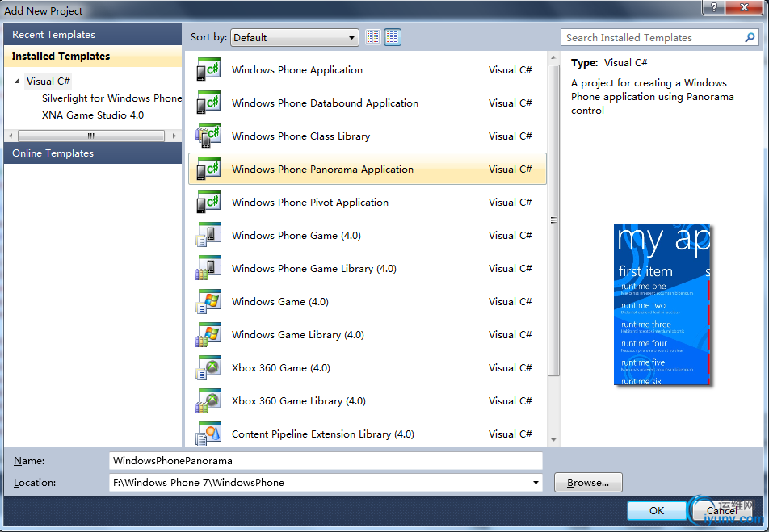Click the Help question mark button
This screenshot has width=769, height=532.
pos(713,7)
